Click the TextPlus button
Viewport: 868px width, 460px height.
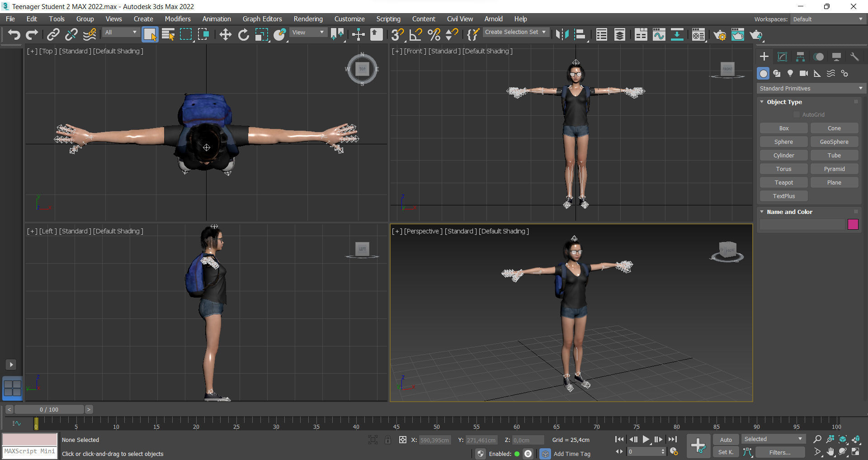(784, 196)
